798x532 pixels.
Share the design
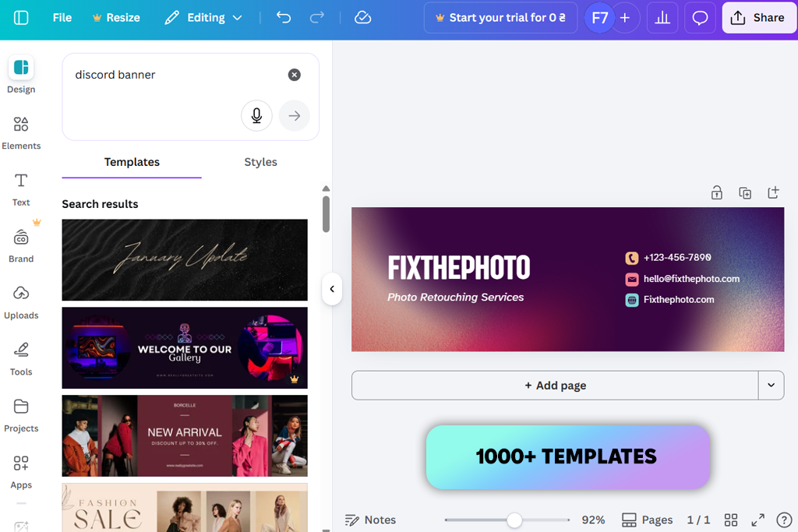click(758, 18)
